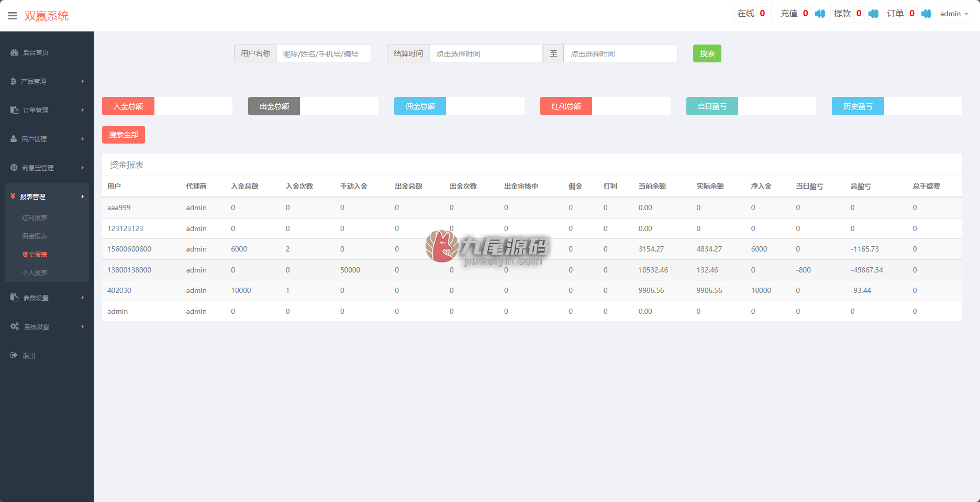Expand the 订单管理 sidebar menu
The width and height of the screenshot is (980, 502).
[47, 110]
